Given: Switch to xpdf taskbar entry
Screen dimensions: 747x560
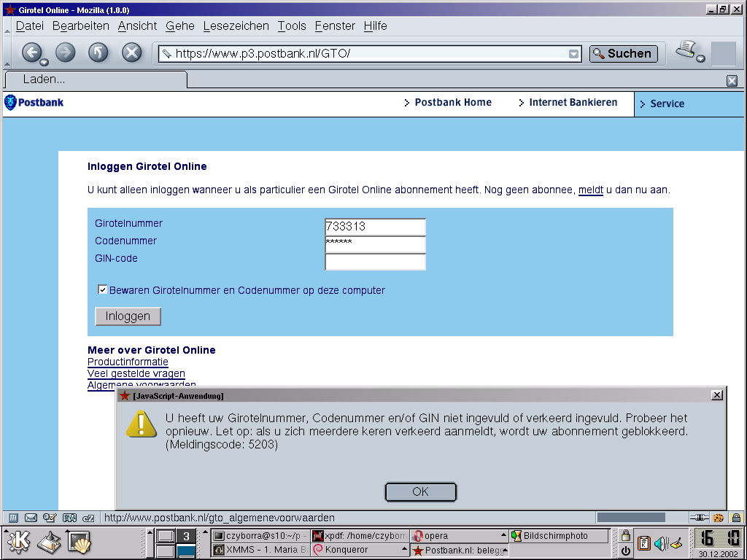Looking at the screenshot, I should pyautogui.click(x=360, y=536).
